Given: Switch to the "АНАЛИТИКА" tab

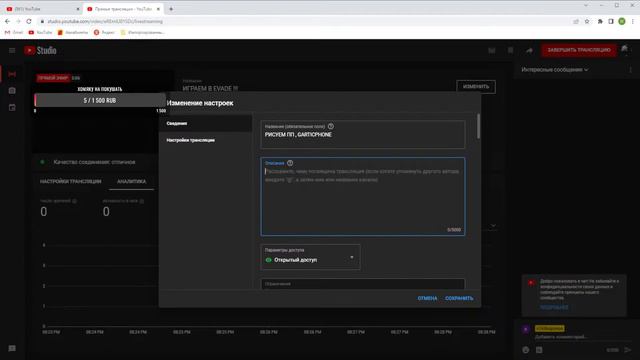Looking at the screenshot, I should click(x=131, y=181).
